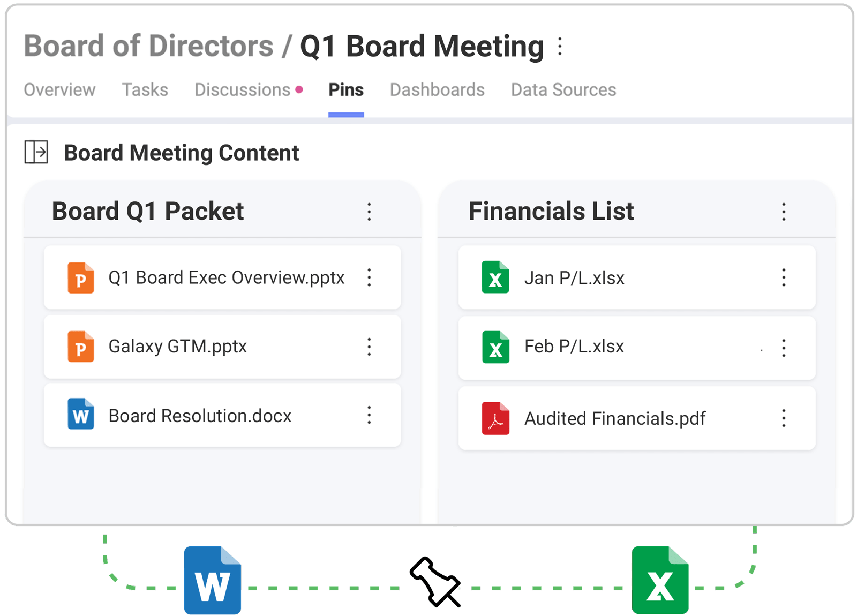Switch to the Dashboards tab
Viewport: 857px width, 616px height.
pyautogui.click(x=438, y=89)
